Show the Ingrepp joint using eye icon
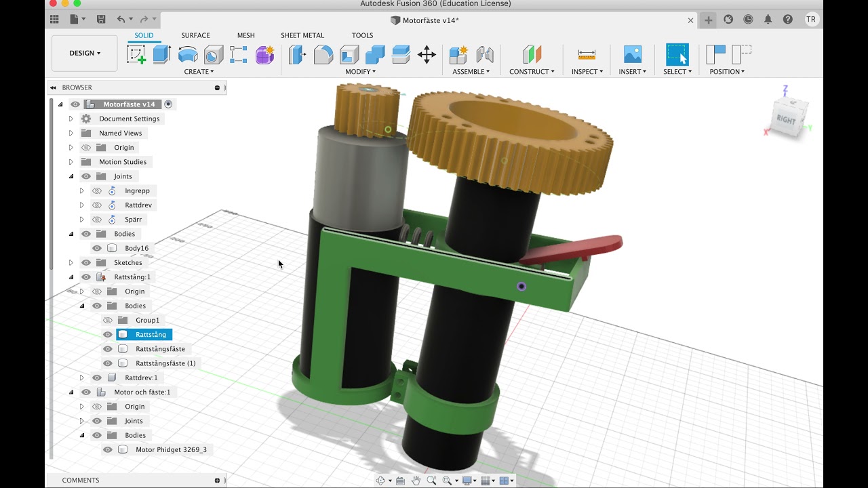Image resolution: width=868 pixels, height=488 pixels. pyautogui.click(x=96, y=191)
